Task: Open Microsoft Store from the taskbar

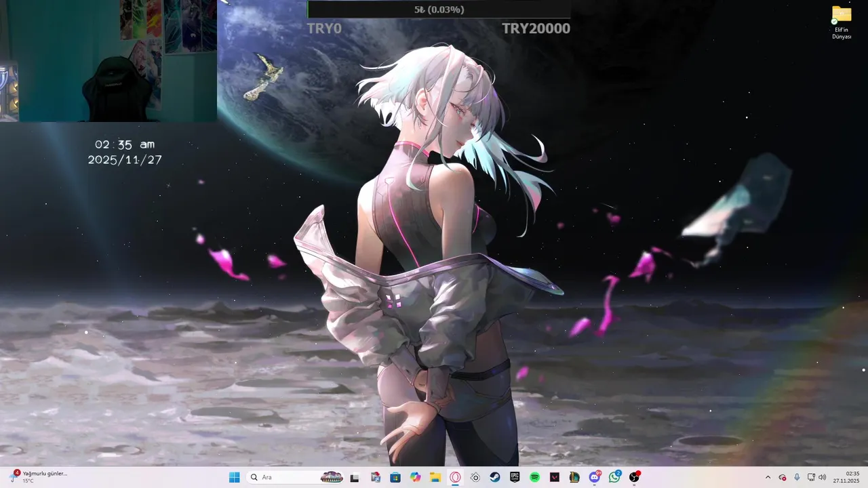Action: (x=395, y=477)
